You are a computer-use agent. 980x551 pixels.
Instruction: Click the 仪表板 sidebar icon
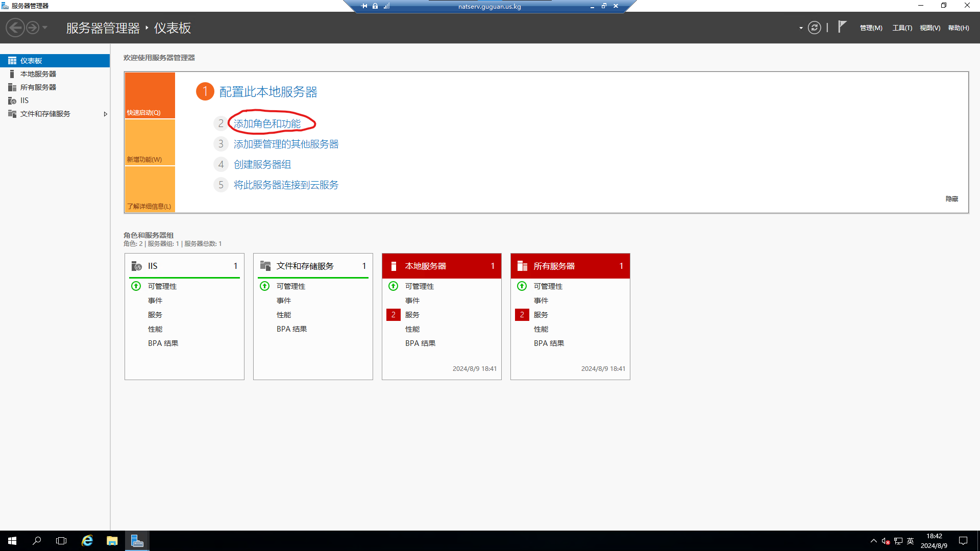pos(12,61)
